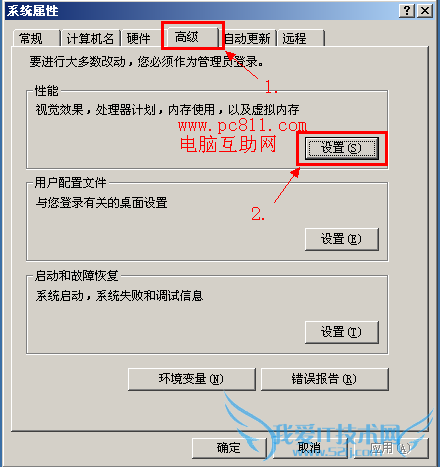The image size is (440, 467).
Task: Click the 性能 group box label
Action: click(47, 91)
